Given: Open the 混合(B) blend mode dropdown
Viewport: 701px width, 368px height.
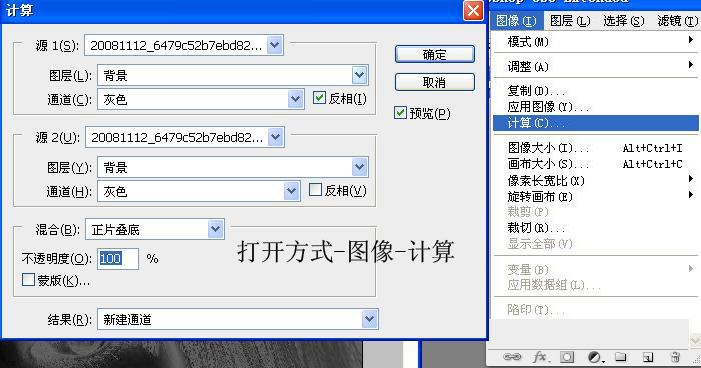Looking at the screenshot, I should [x=215, y=229].
